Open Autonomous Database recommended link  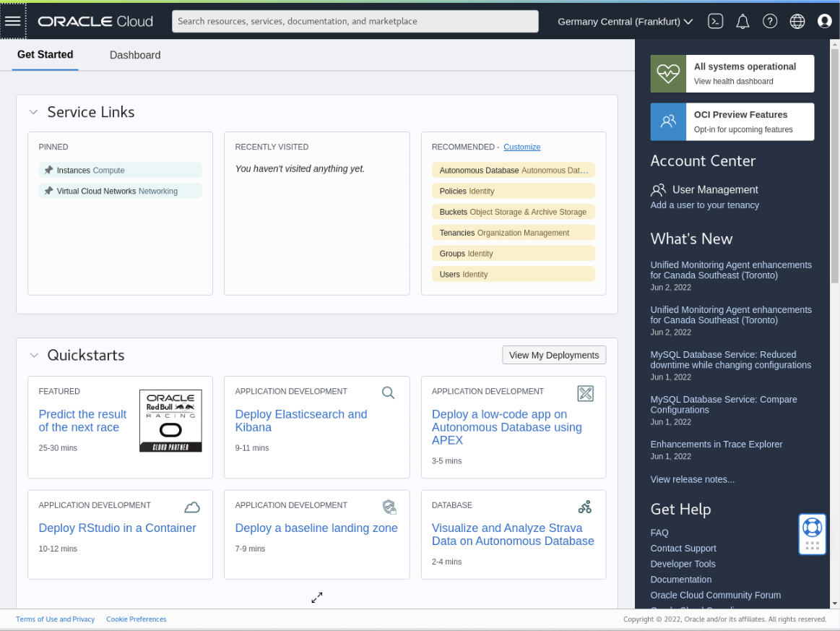514,170
